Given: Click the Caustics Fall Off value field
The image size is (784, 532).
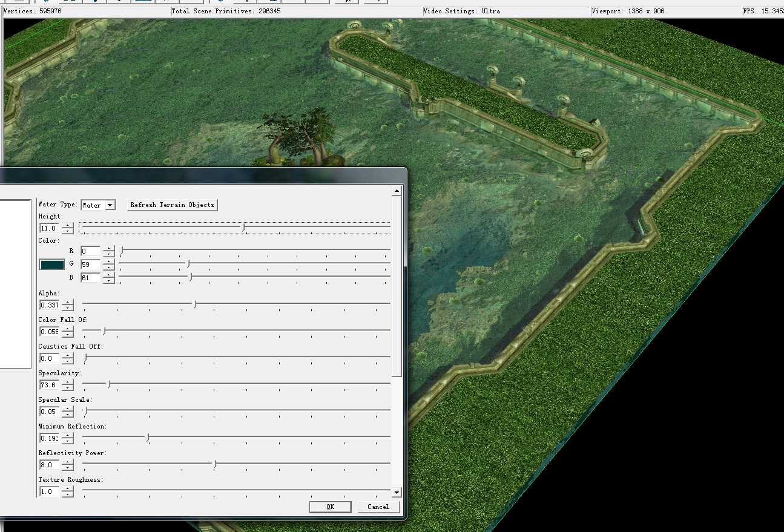Looking at the screenshot, I should 49,358.
